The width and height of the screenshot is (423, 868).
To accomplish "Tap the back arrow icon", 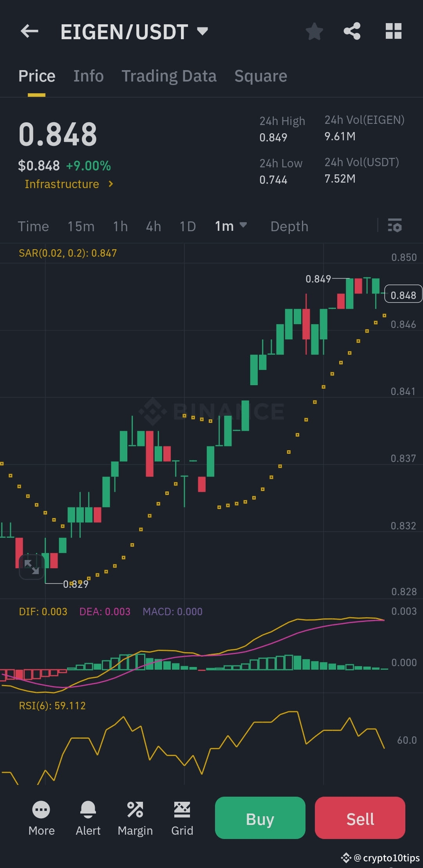I will pos(29,31).
